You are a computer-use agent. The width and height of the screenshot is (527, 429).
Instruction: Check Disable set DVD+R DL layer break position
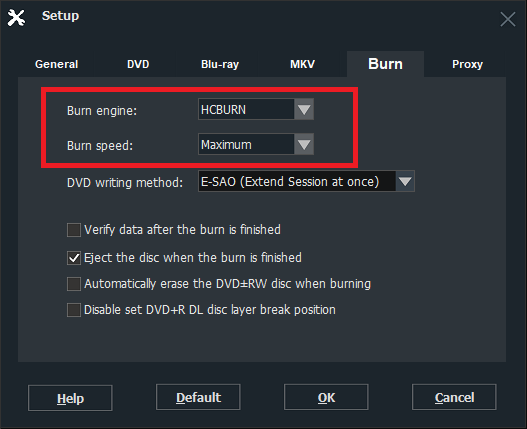coord(74,310)
